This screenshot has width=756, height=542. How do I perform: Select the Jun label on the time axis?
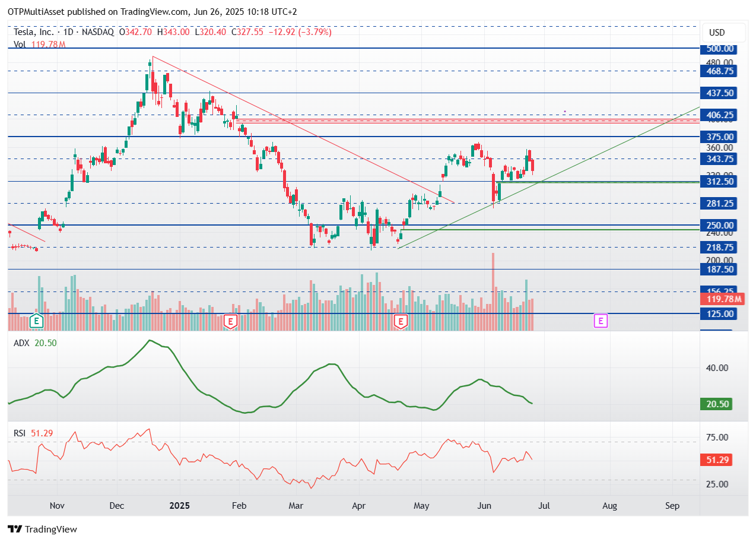tap(484, 506)
